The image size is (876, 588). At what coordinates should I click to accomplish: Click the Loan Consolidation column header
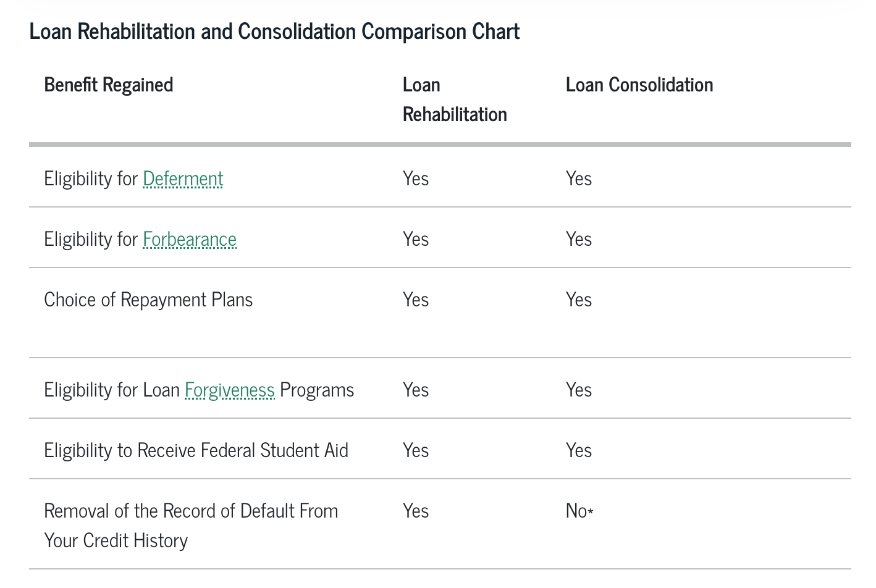pyautogui.click(x=639, y=85)
